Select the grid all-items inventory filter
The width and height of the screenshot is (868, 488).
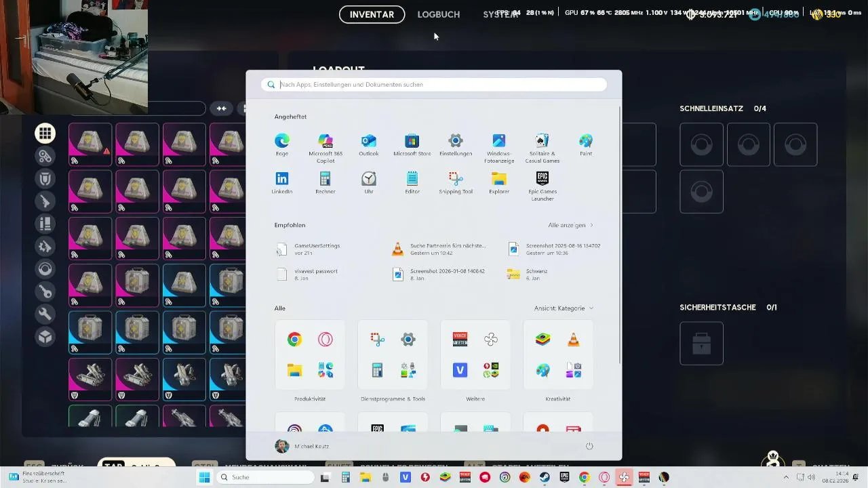pyautogui.click(x=45, y=134)
